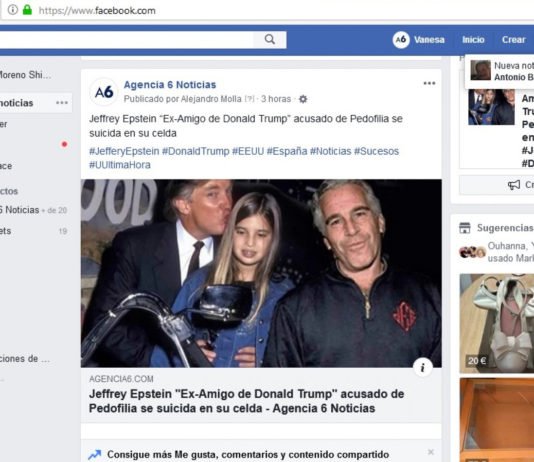Open hashtag #UUltimaHora
534x462 pixels.
point(120,165)
